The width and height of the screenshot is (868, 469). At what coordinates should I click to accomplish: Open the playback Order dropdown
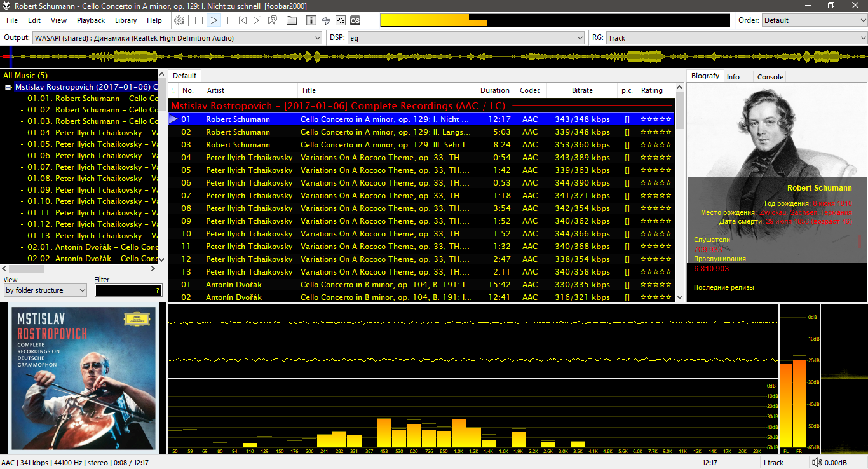pyautogui.click(x=815, y=20)
